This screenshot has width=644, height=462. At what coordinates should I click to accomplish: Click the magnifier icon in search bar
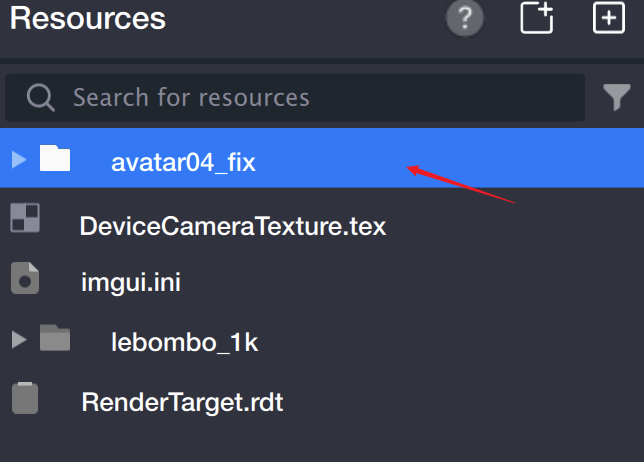pos(40,97)
